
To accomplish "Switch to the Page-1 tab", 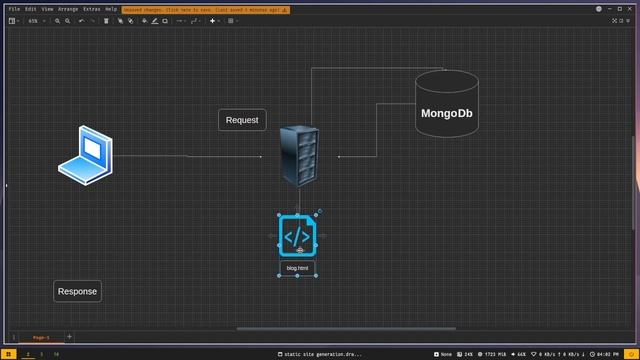I will [41, 338].
